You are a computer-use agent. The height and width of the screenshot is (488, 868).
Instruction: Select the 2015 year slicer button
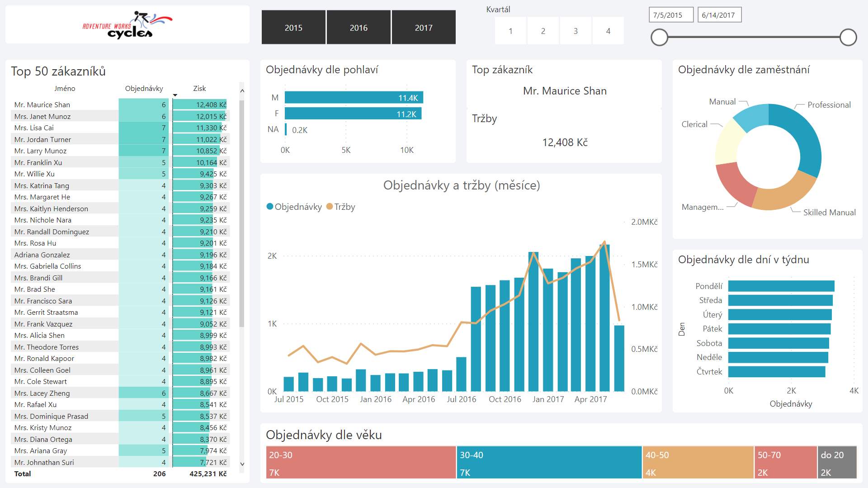293,28
